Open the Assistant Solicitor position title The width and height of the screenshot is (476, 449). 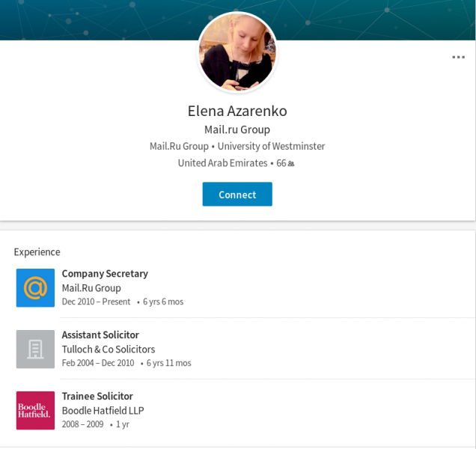[100, 335]
